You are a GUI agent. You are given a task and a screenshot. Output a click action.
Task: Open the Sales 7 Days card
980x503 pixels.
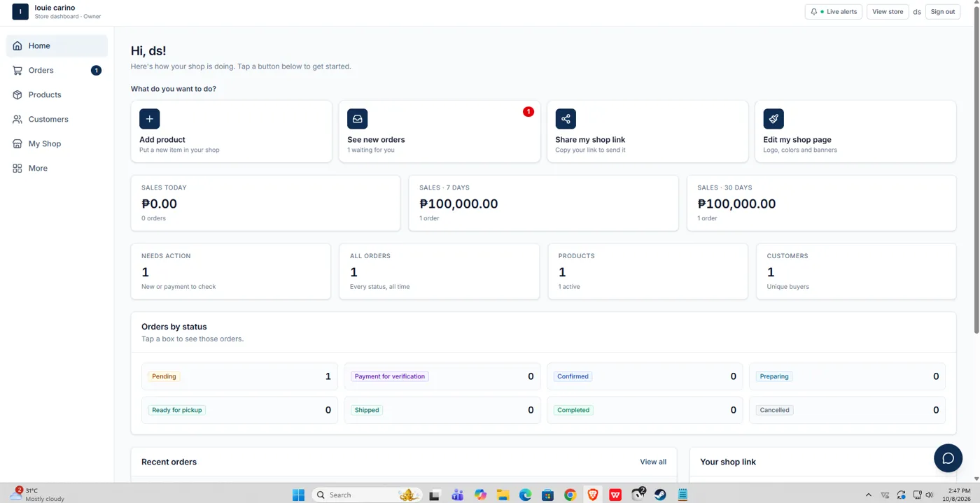coord(543,203)
